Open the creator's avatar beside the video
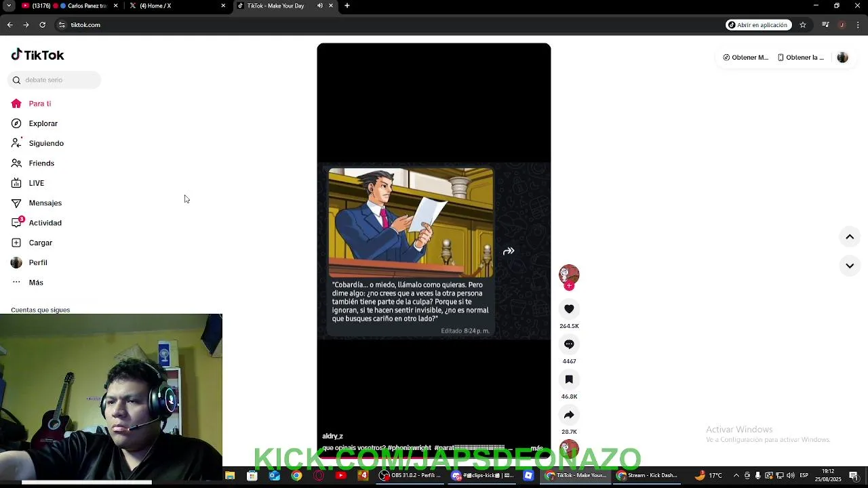Image resolution: width=868 pixels, height=488 pixels. pyautogui.click(x=569, y=274)
